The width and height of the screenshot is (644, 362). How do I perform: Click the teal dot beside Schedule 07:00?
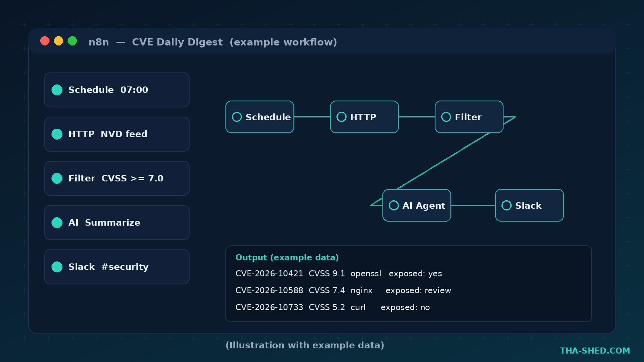[x=57, y=90]
